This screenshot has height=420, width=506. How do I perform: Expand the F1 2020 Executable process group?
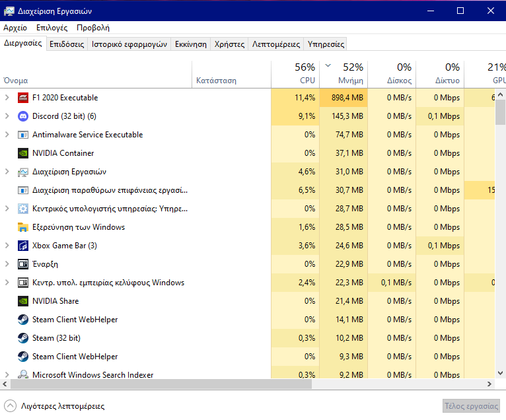[7, 98]
